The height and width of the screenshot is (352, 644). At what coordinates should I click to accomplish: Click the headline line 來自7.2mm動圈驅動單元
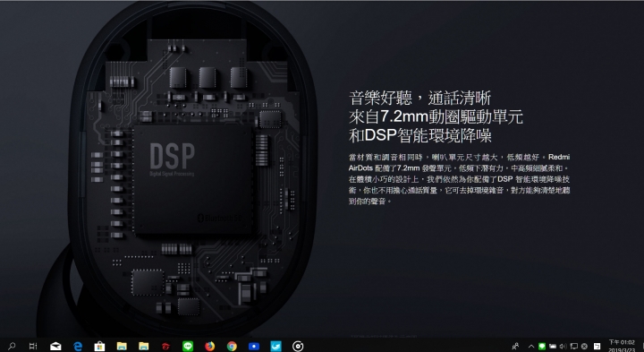click(x=436, y=117)
